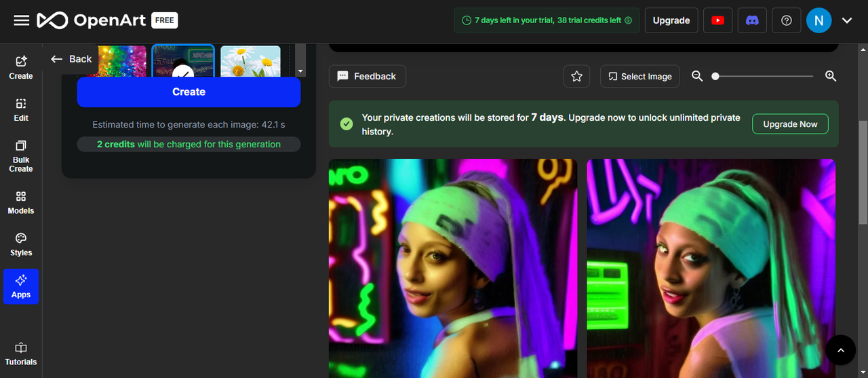Click the FREE plan badge
The height and width of the screenshot is (378, 868).
point(164,20)
